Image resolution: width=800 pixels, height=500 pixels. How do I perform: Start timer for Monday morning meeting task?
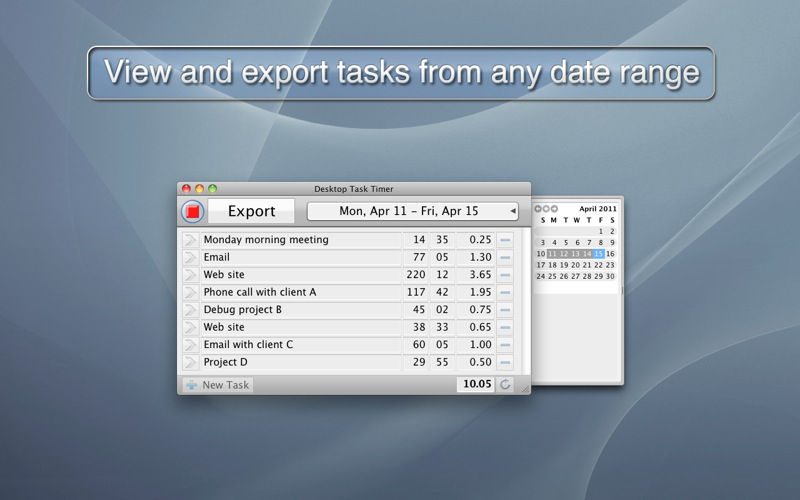pos(190,240)
